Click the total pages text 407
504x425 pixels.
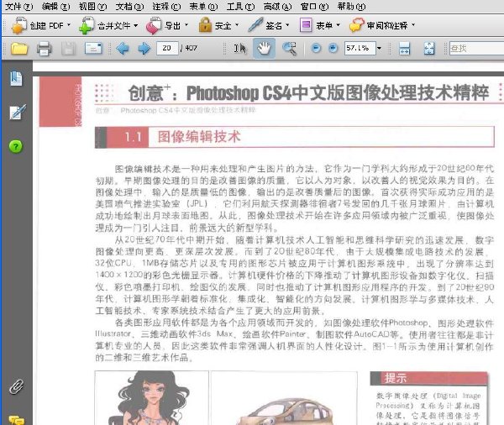[x=191, y=48]
